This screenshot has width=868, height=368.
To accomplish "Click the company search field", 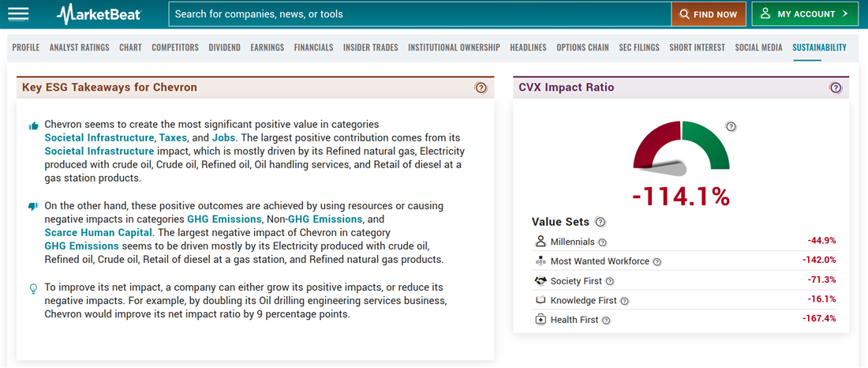I will coord(418,14).
